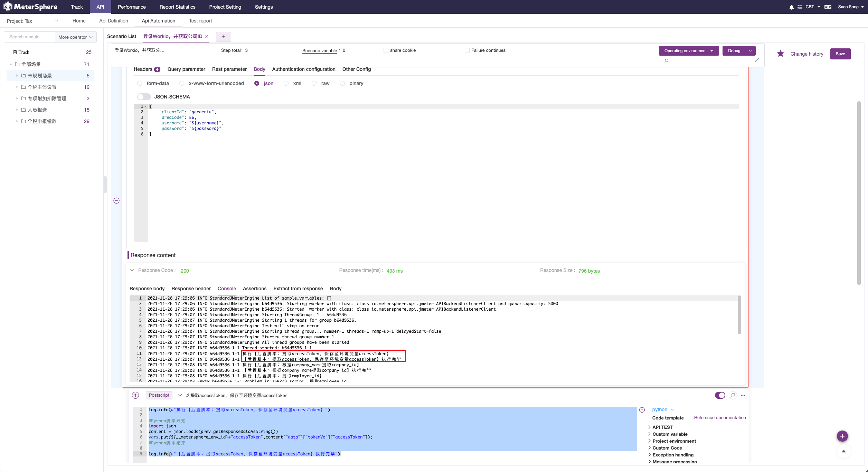Screen dimensions: 868x472
Task: Copy the Postscript step using the copy icon
Action: click(x=733, y=395)
